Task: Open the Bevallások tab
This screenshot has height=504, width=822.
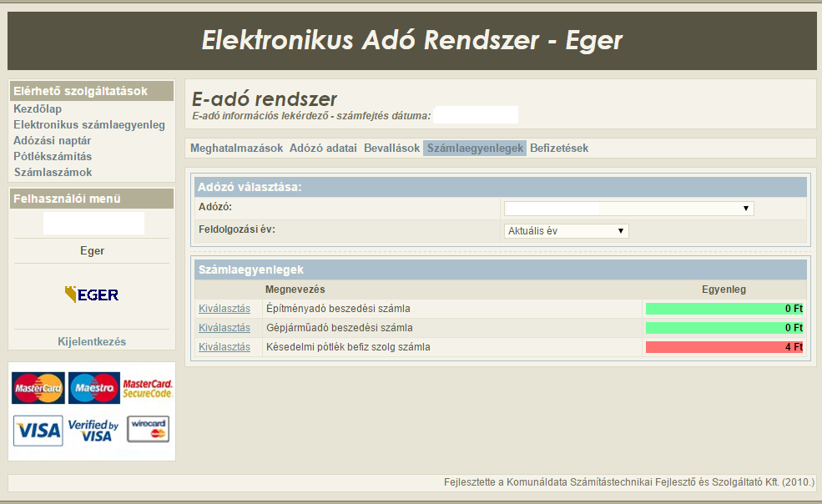Action: (x=391, y=149)
